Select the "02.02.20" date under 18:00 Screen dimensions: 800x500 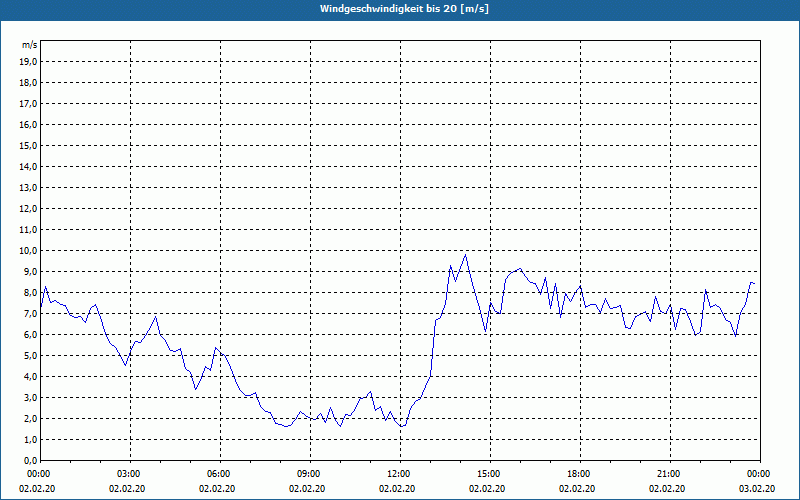click(577, 489)
